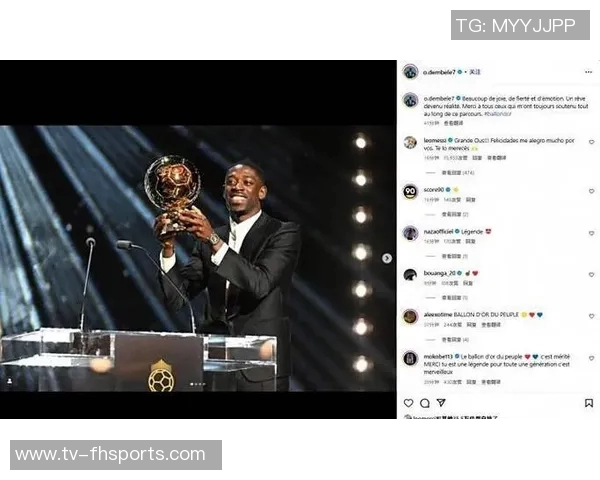Like the post with the heart icon
600x480 pixels.
[409, 403]
